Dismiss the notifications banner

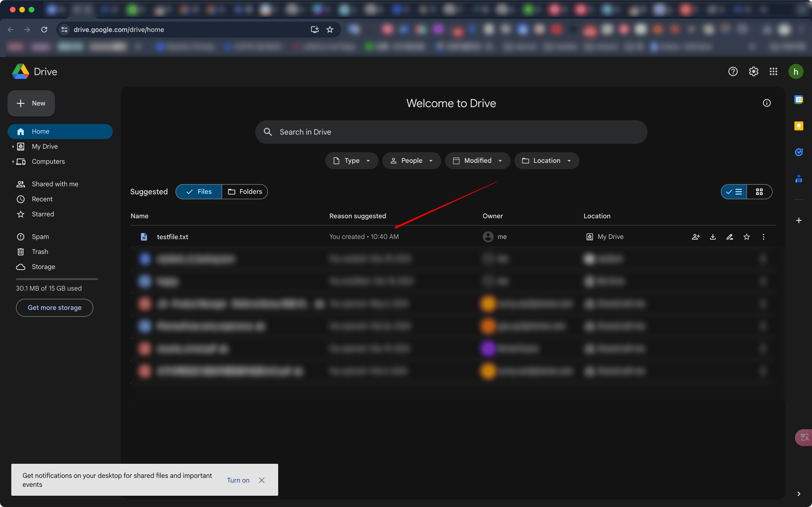(x=262, y=480)
